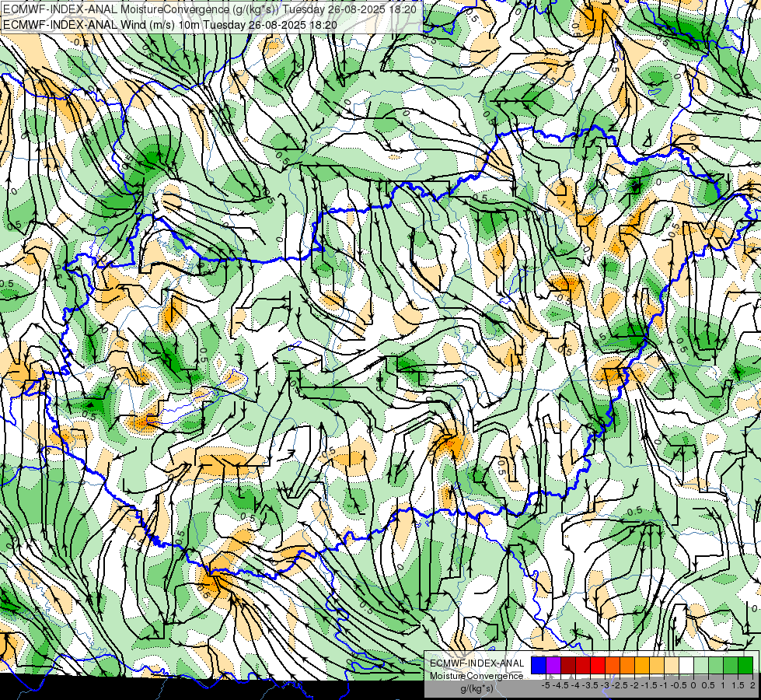Pick the bright red -3.5 to -3 swatch
Viewport: 761px width, 700px height.
(598, 666)
